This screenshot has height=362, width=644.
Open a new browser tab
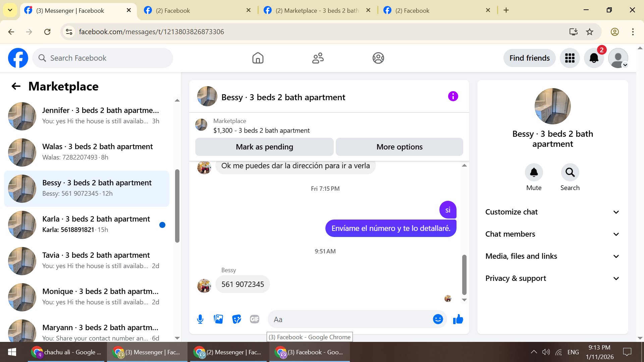506,10
